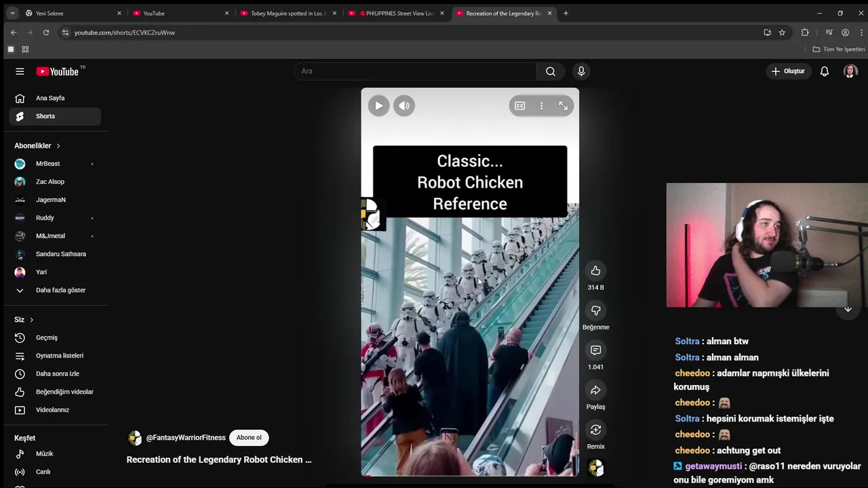The height and width of the screenshot is (488, 868).
Task: Open the notifications bell
Action: [x=825, y=71]
